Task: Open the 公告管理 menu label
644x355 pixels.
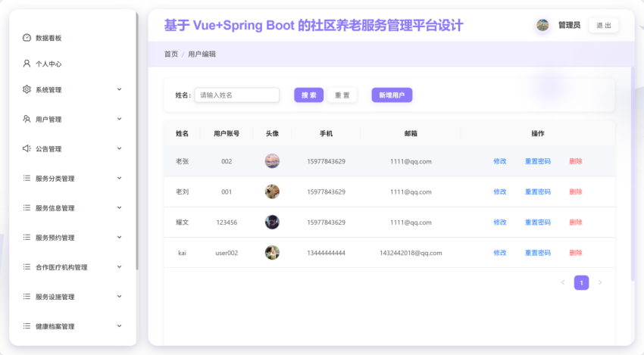Action: pyautogui.click(x=48, y=148)
